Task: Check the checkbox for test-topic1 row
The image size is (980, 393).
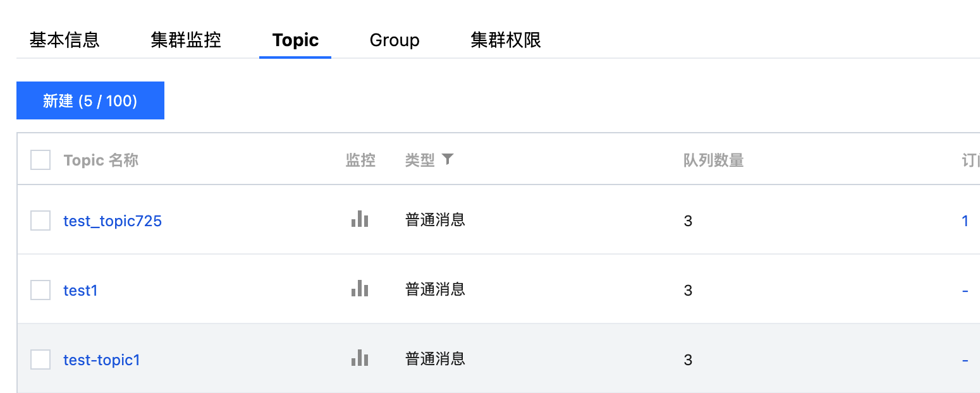Action: [x=40, y=359]
